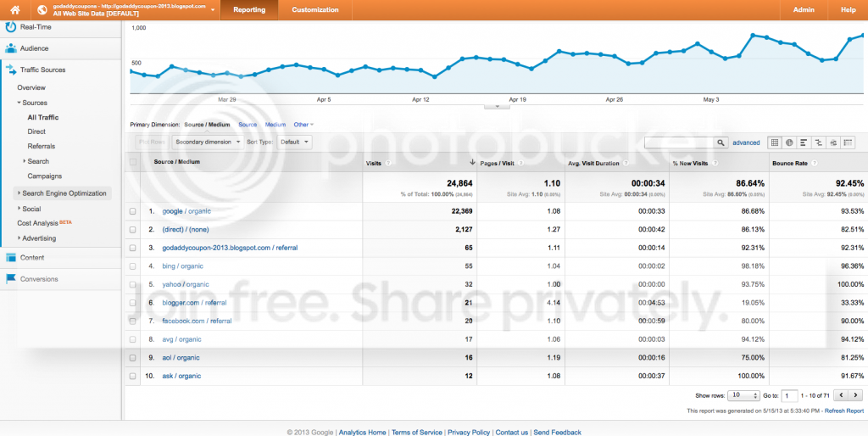Screen dimensions: 868x436
Task: Tick the ask / organic row checkbox
Action: 133,376
